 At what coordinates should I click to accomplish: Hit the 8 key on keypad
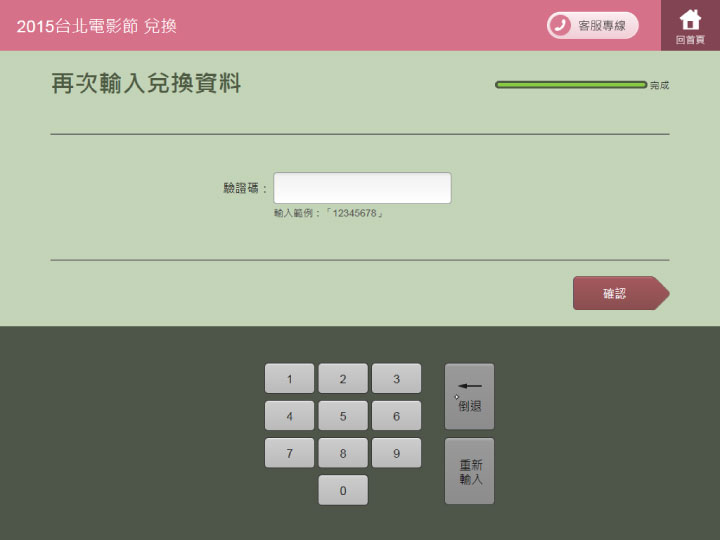coord(343,453)
